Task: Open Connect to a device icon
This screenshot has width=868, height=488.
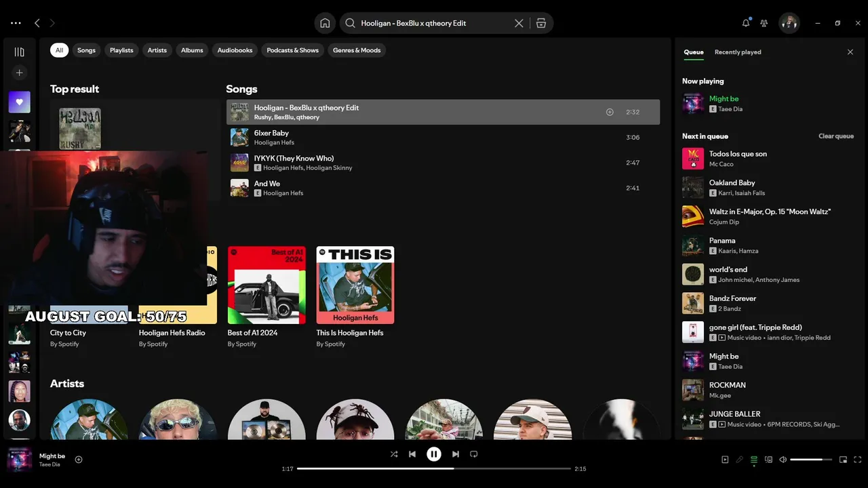Action: tap(768, 460)
